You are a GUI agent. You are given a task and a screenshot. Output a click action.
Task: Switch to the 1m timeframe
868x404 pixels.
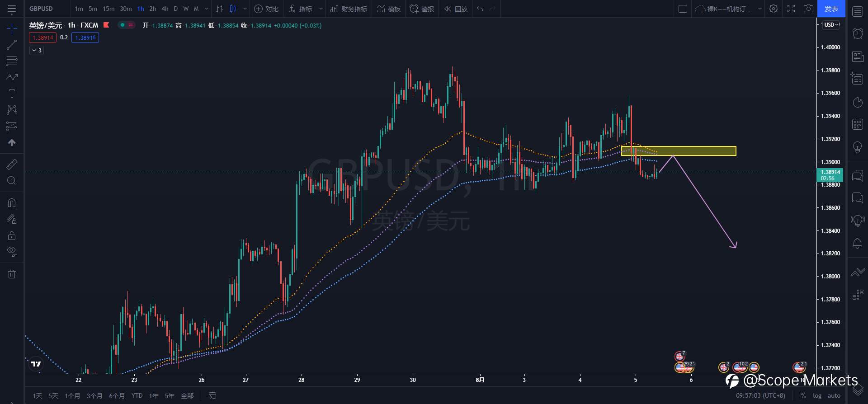[79, 9]
